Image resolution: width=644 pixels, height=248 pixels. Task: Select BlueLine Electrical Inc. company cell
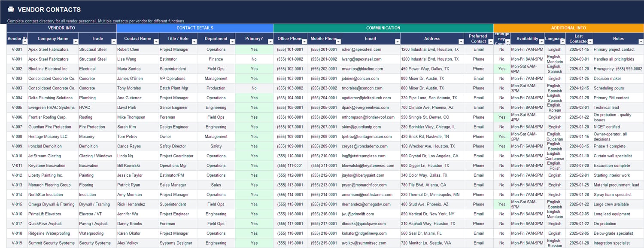[53, 69]
